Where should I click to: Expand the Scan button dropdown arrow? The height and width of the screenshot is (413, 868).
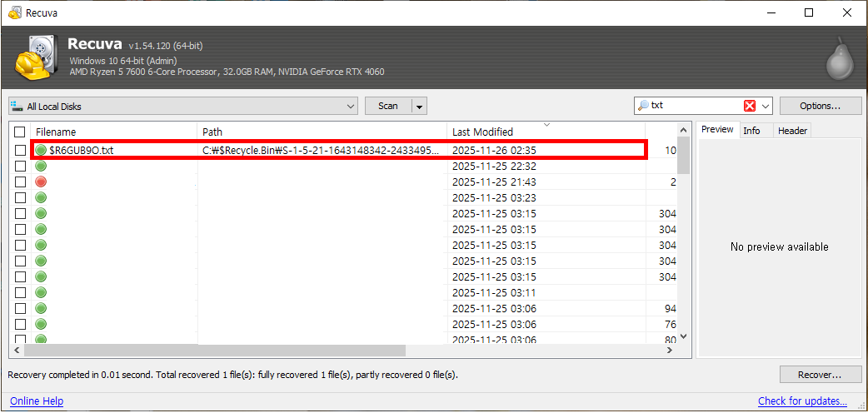[419, 106]
